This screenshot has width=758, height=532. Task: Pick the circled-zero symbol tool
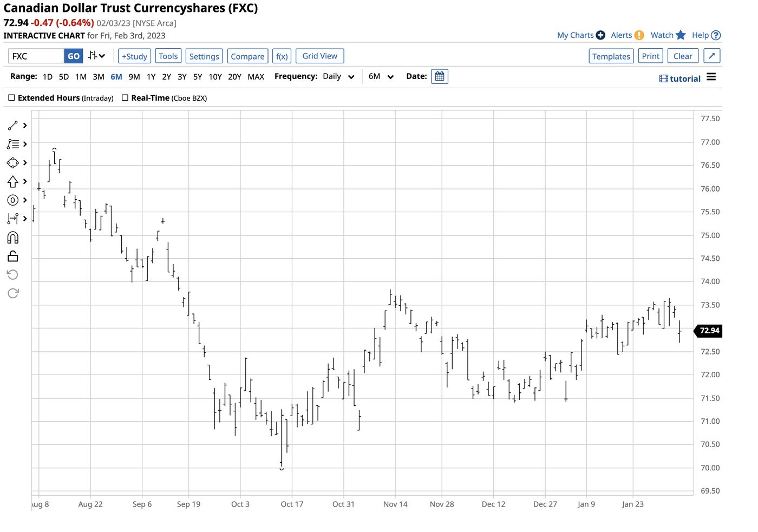coord(13,200)
